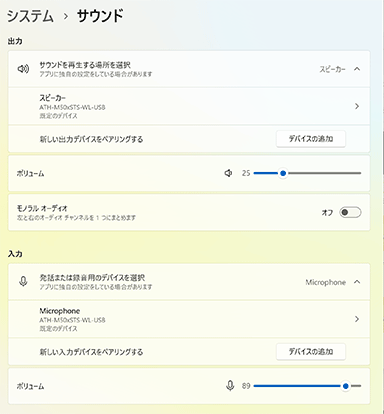
Task: Click the サウンド page title
Action: [x=100, y=16]
